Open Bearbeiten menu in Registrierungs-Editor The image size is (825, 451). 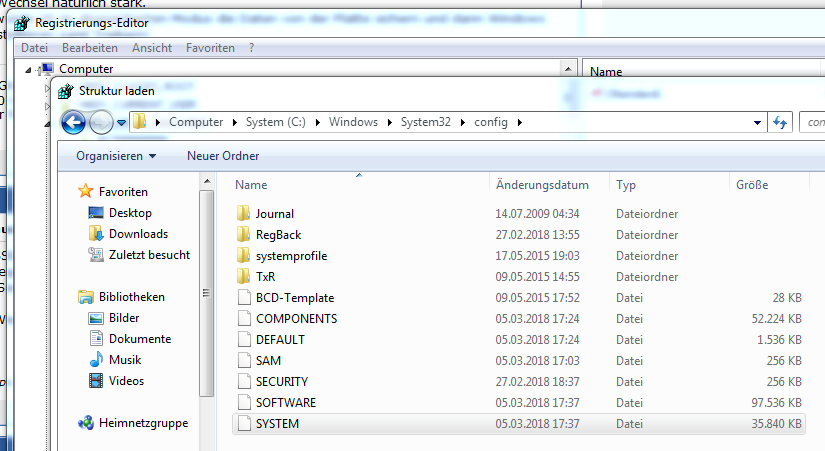[x=90, y=48]
